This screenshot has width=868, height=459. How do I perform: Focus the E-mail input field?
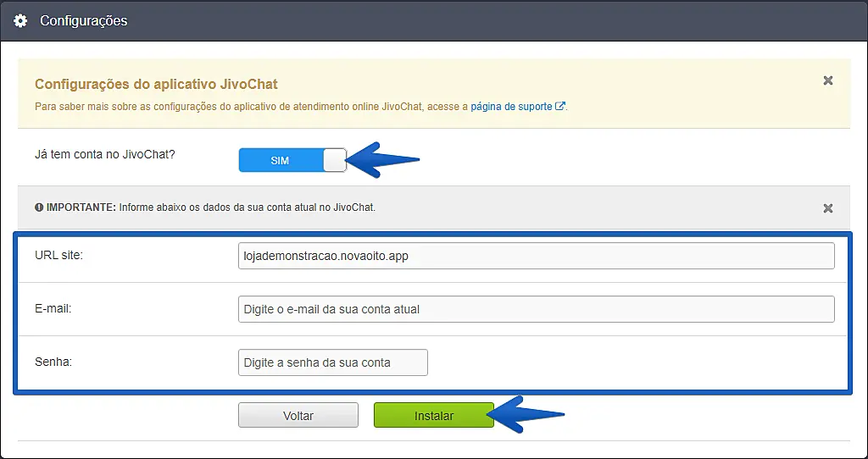click(x=536, y=309)
